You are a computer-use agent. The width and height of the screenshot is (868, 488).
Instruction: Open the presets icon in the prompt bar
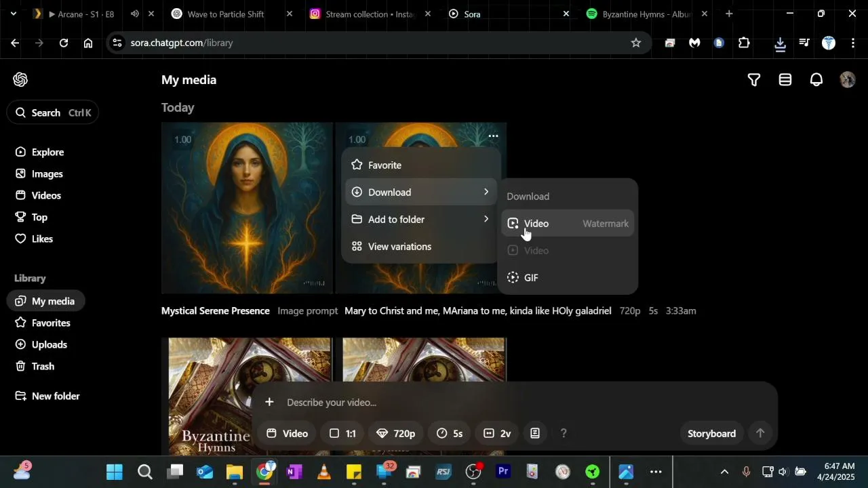[535, 433]
